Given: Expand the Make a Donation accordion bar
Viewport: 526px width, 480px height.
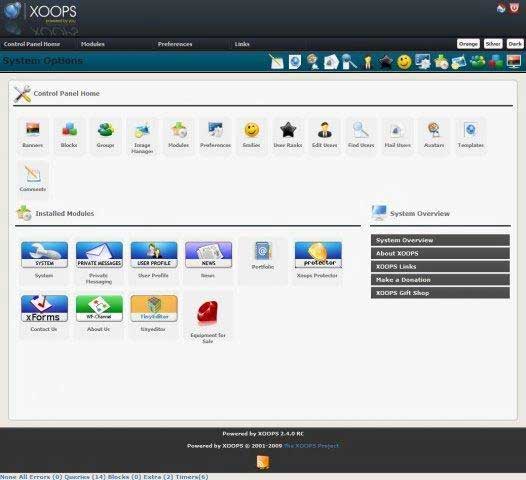Looking at the screenshot, I should pos(440,279).
